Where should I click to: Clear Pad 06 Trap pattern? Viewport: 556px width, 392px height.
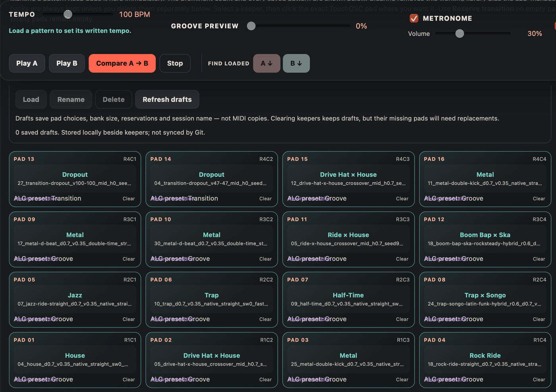click(265, 319)
